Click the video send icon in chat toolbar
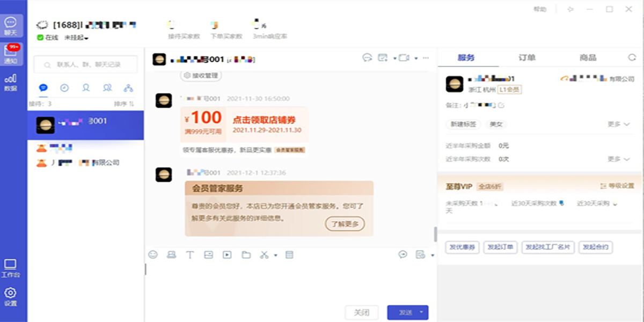The height and width of the screenshot is (322, 644). [226, 254]
